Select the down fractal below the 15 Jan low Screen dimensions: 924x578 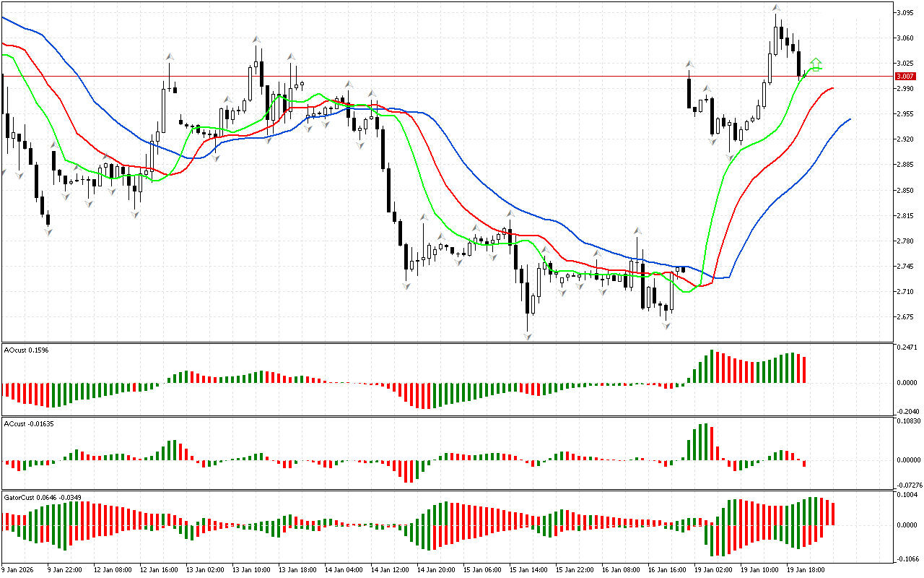pyautogui.click(x=528, y=337)
